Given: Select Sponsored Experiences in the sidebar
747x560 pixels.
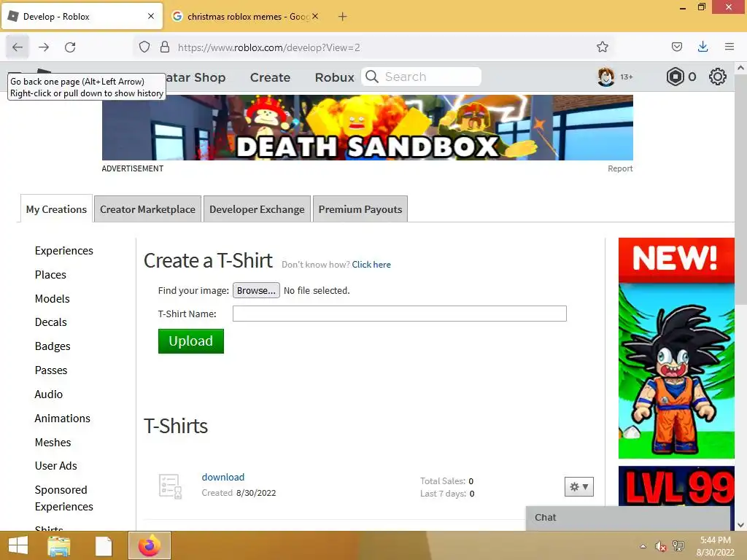Looking at the screenshot, I should [x=64, y=498].
